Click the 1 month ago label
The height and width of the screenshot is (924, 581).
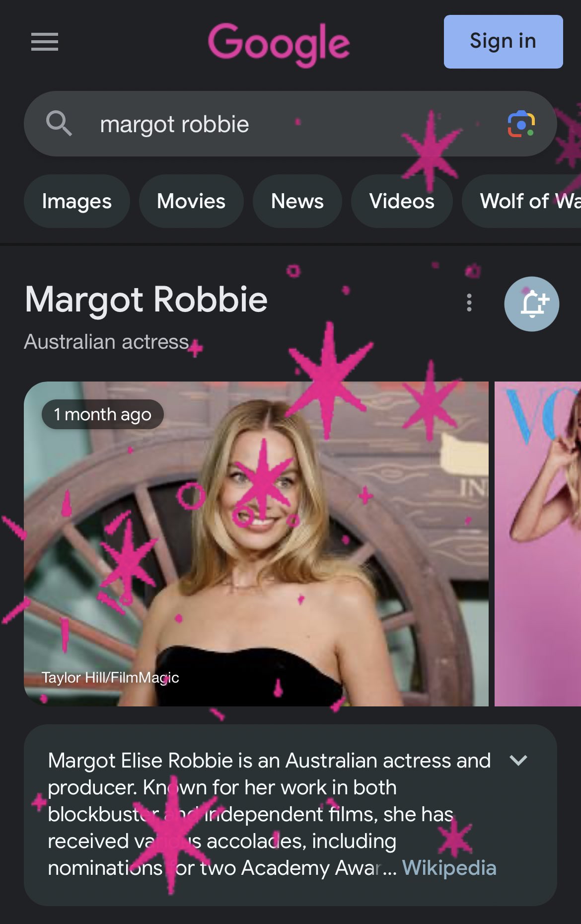pyautogui.click(x=103, y=414)
